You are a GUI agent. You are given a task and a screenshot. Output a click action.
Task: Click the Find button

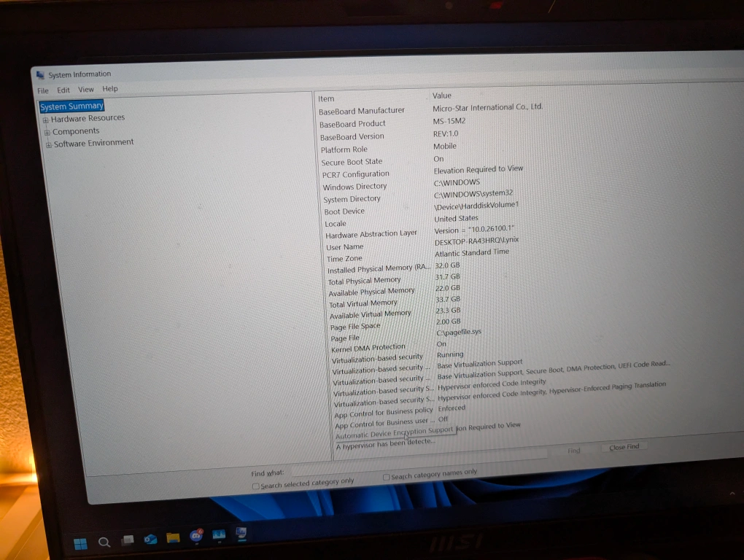pos(573,451)
